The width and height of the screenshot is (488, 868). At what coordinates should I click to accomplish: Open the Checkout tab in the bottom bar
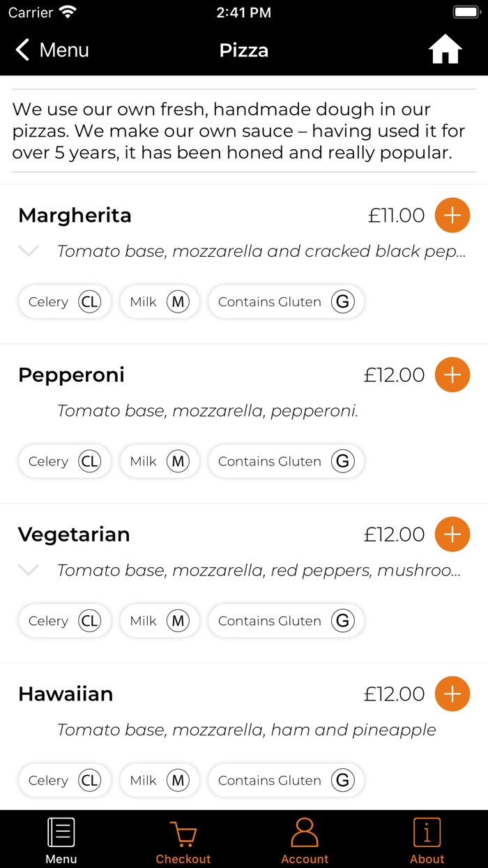point(183,839)
